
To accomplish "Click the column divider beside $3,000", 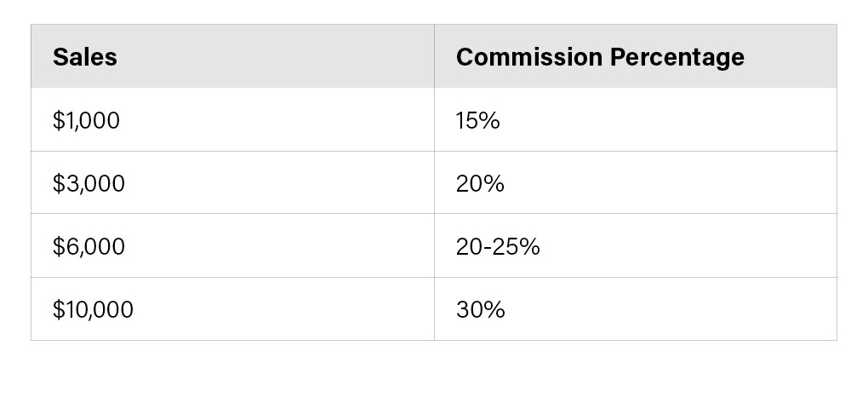I will tap(434, 183).
